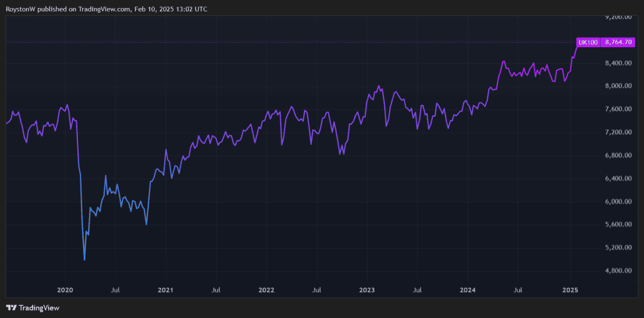This screenshot has height=318, width=644.
Task: Click the TradingView logo icon
Action: (11, 308)
